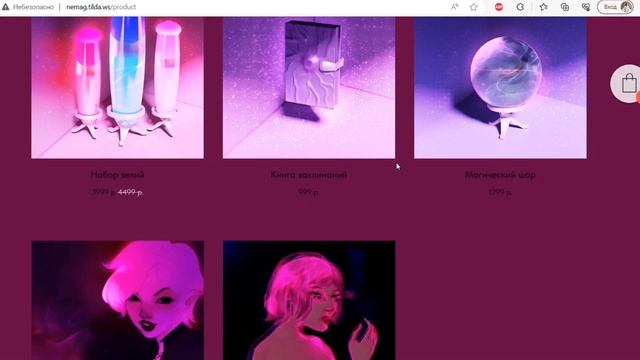
Task: Open the potion set product image
Action: 118,87
